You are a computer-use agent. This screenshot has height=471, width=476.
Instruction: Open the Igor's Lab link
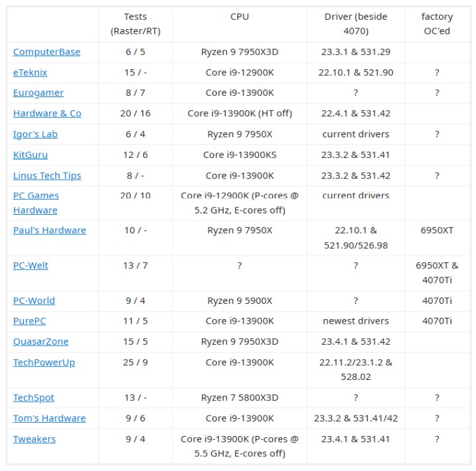pos(35,134)
